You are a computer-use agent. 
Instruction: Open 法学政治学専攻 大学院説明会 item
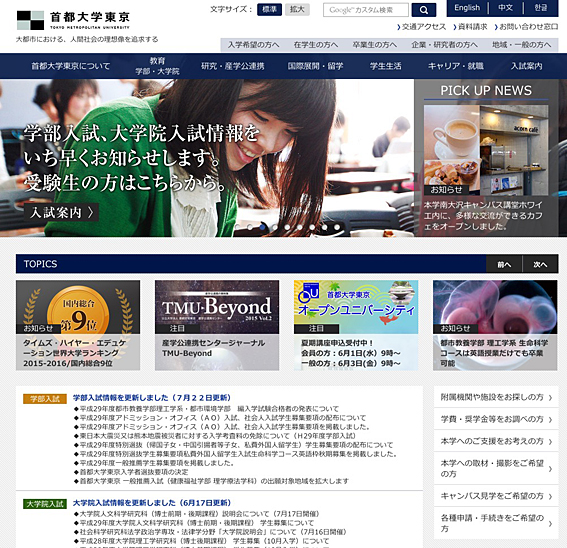[210, 532]
